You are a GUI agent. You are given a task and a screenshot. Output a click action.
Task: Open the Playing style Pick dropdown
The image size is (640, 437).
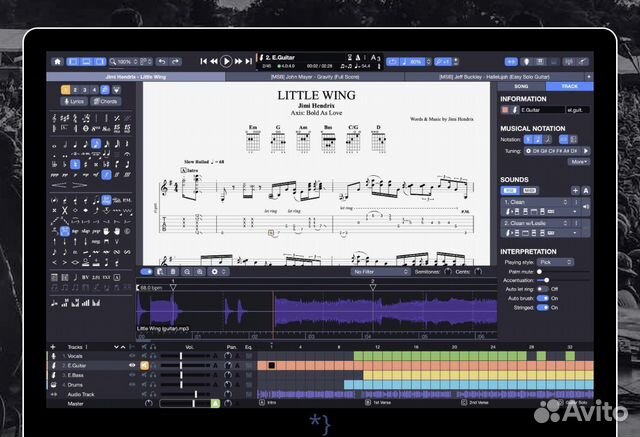tap(556, 262)
